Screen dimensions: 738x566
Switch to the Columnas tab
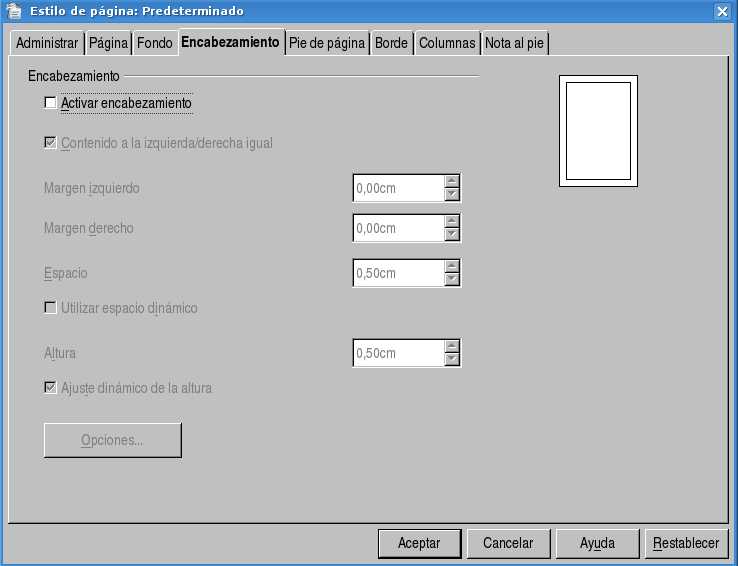[x=447, y=44]
